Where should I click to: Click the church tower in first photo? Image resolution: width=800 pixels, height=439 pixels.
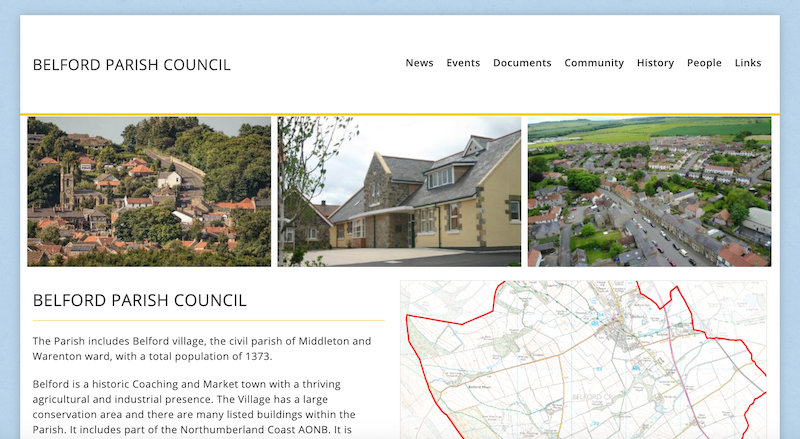pyautogui.click(x=66, y=186)
